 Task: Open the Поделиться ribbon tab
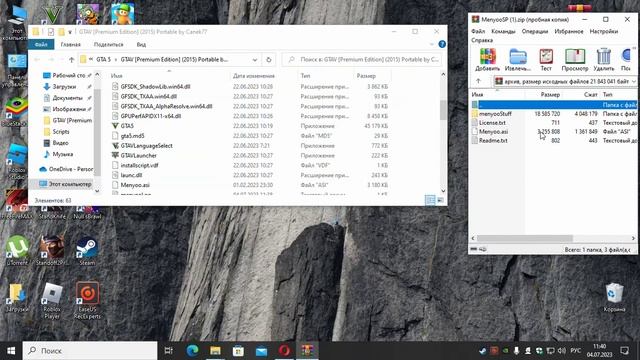point(109,44)
